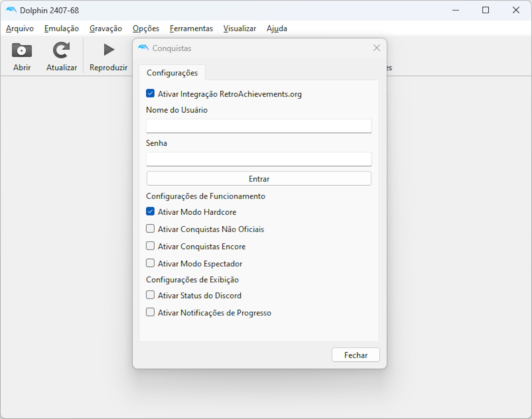Screen dimensions: 532x419
Task: Open the Opções menu
Action: click(x=146, y=29)
